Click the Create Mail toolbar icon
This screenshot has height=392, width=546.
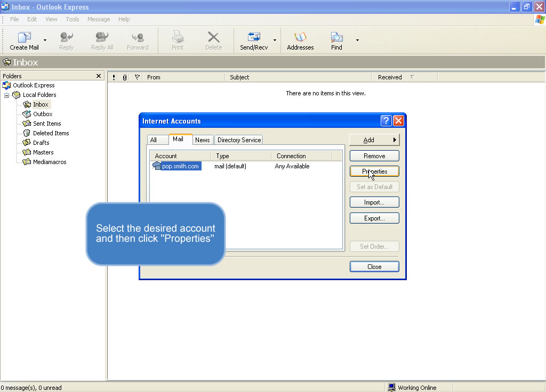[x=24, y=37]
